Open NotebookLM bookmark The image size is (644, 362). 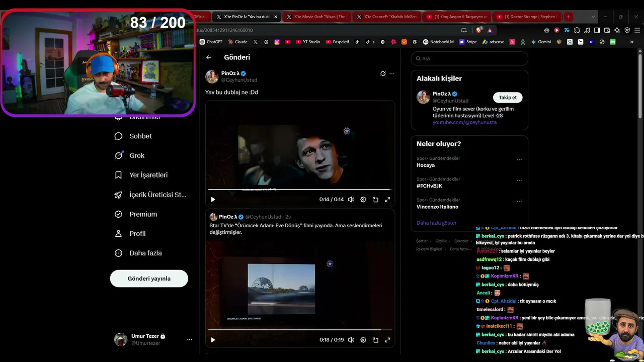(x=438, y=42)
